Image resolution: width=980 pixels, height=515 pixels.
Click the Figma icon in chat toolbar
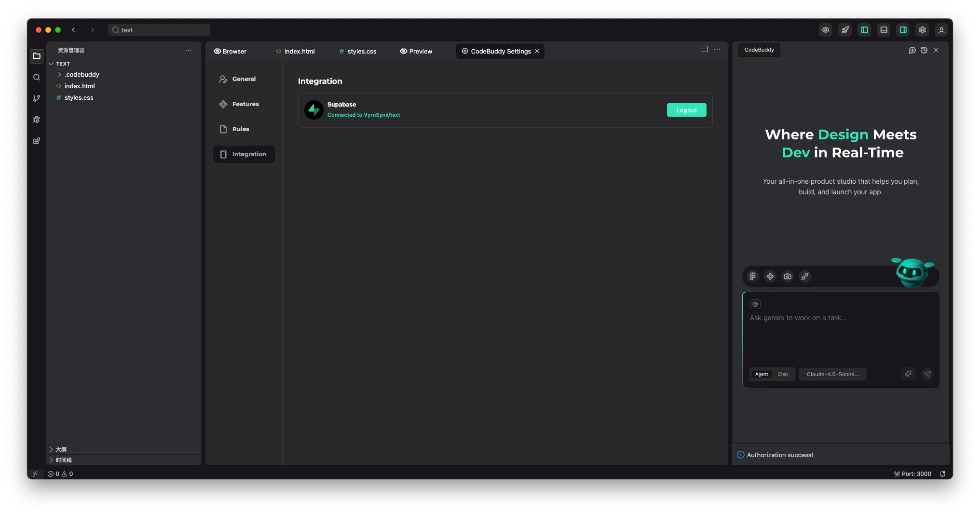(753, 276)
